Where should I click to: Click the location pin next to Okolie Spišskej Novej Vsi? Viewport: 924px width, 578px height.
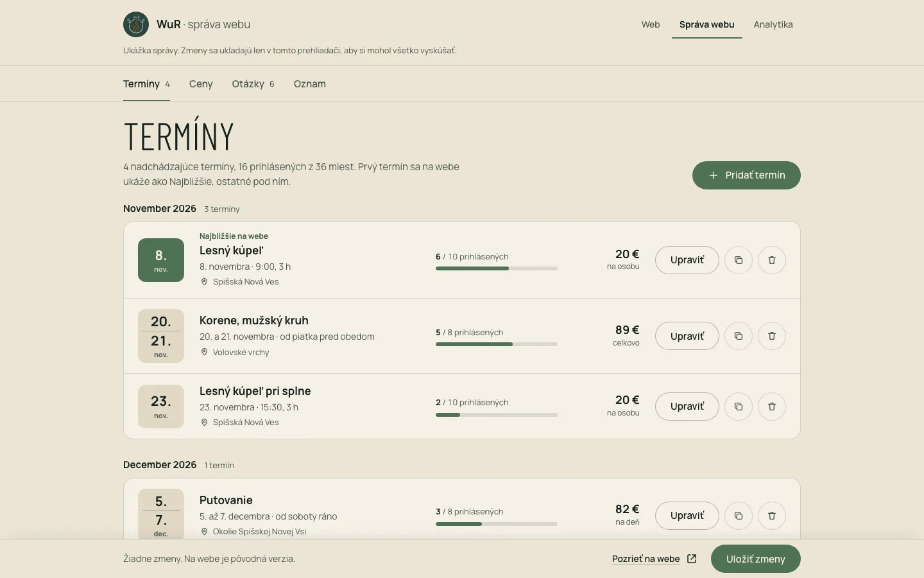click(204, 531)
